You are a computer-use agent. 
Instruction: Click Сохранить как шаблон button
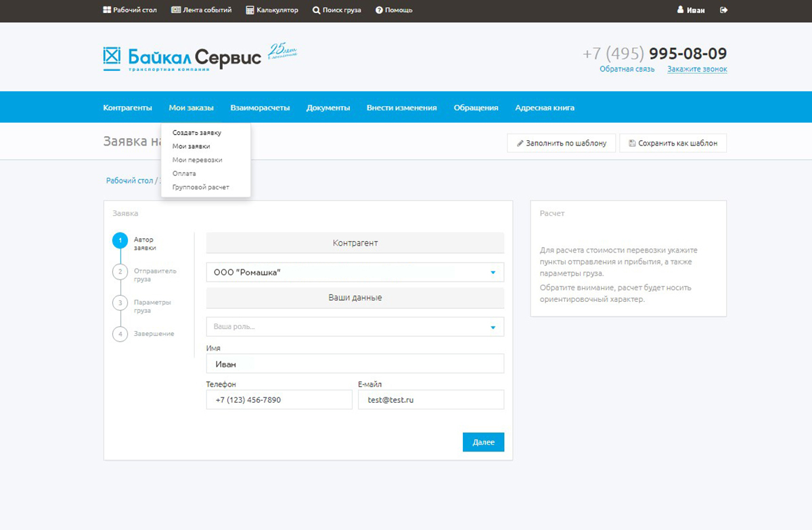click(x=673, y=143)
